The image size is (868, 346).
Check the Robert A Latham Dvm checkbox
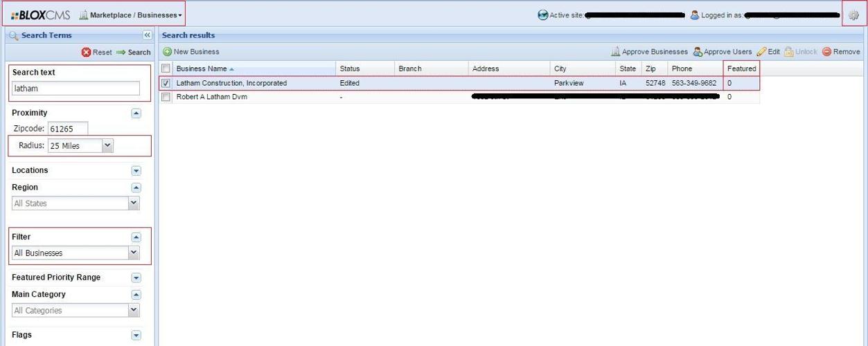166,97
